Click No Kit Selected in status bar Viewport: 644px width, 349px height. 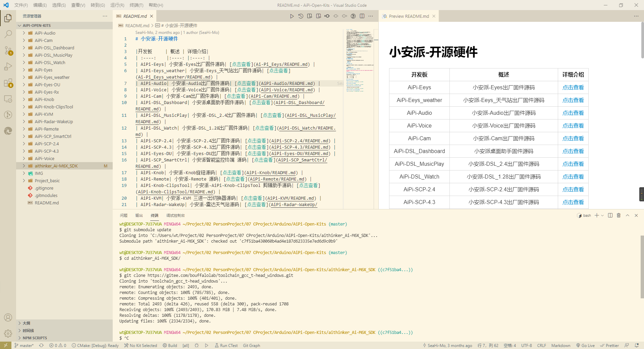click(141, 345)
